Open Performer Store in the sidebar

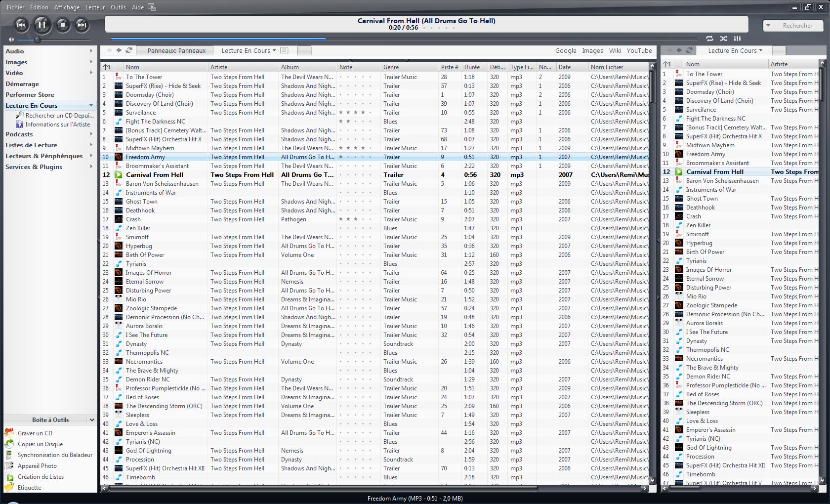[30, 94]
